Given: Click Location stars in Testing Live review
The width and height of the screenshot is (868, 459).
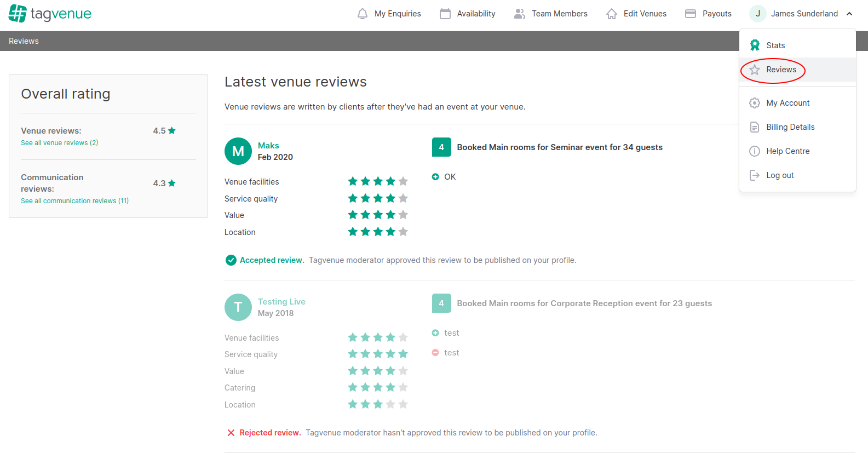Looking at the screenshot, I should 378,404.
